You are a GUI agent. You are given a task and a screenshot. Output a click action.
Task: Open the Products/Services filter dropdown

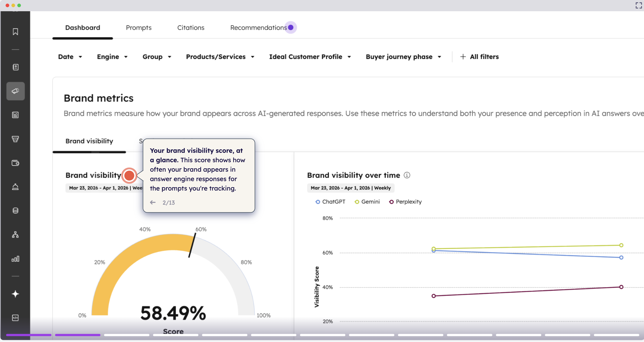pos(220,57)
